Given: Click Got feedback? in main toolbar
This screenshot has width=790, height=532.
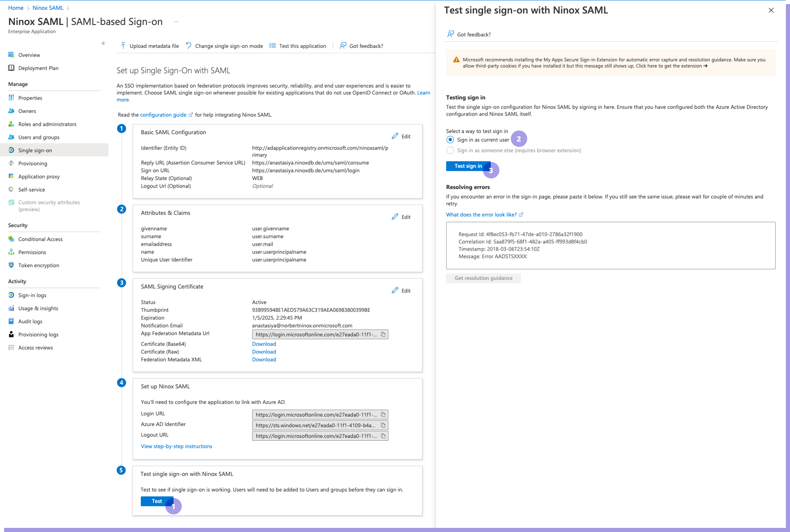Looking at the screenshot, I should (x=361, y=46).
